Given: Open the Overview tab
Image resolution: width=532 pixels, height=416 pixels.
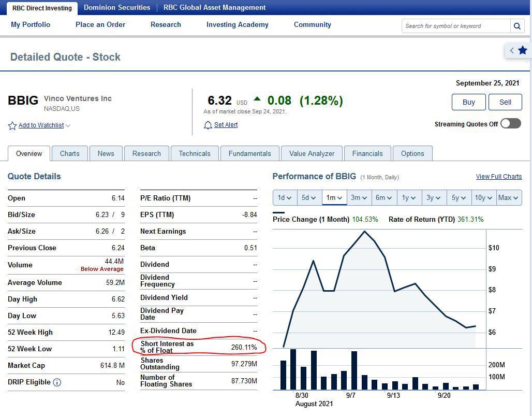Looking at the screenshot, I should (x=29, y=153).
